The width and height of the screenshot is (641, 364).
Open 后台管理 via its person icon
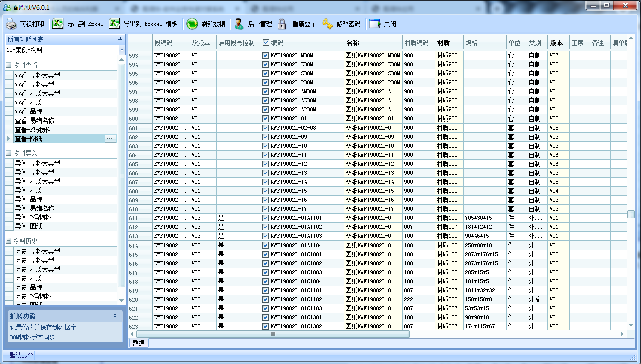(239, 24)
